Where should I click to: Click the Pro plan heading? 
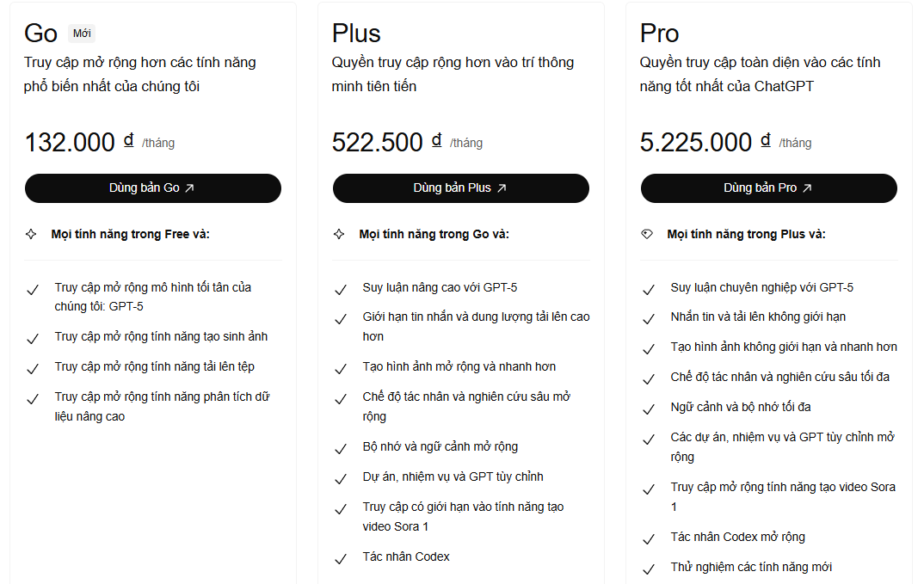coord(660,34)
